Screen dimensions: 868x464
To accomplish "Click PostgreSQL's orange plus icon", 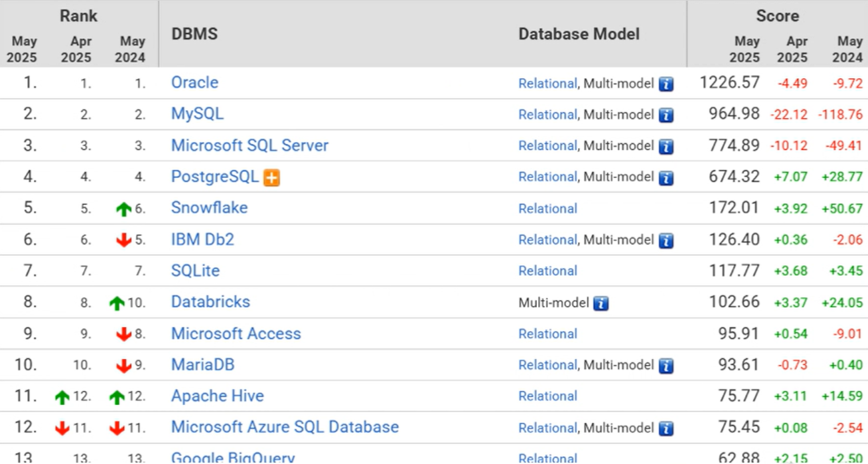I will [x=271, y=178].
